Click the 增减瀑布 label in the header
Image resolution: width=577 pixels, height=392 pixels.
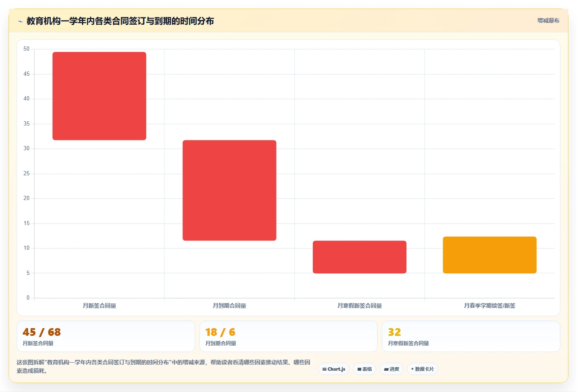pyautogui.click(x=548, y=20)
